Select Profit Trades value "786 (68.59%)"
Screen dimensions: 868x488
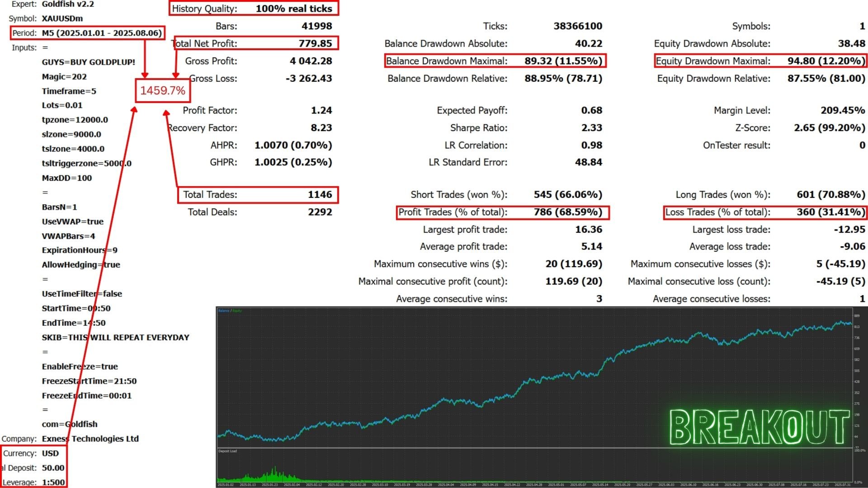568,212
